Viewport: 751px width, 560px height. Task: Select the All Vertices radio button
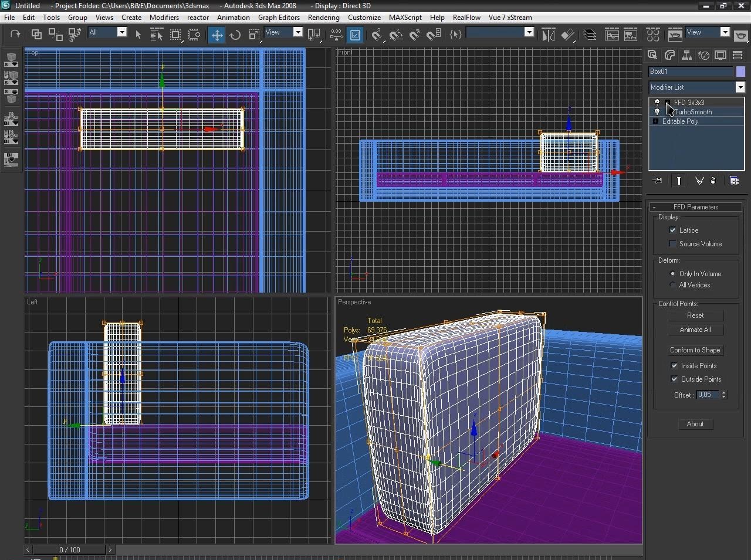[x=673, y=285]
